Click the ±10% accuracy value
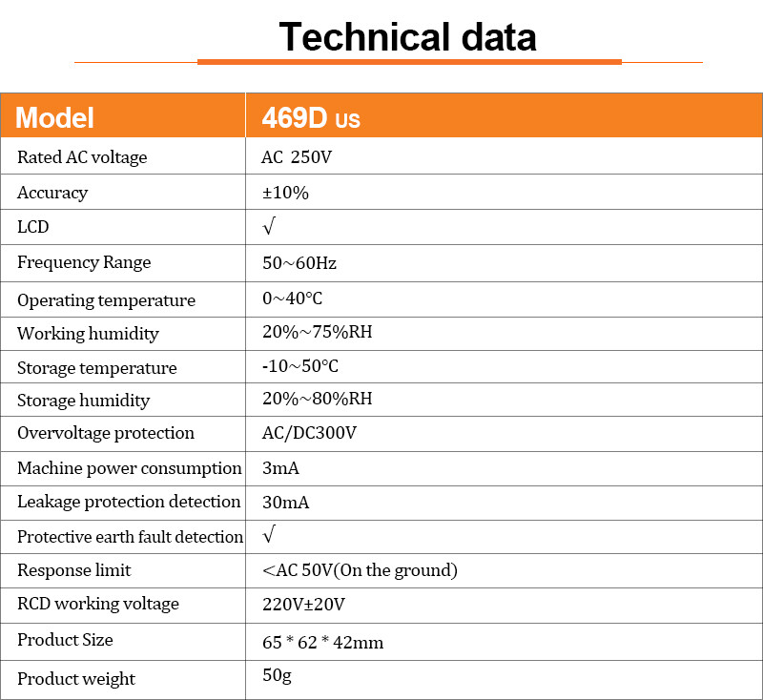The width and height of the screenshot is (763, 700). (285, 193)
